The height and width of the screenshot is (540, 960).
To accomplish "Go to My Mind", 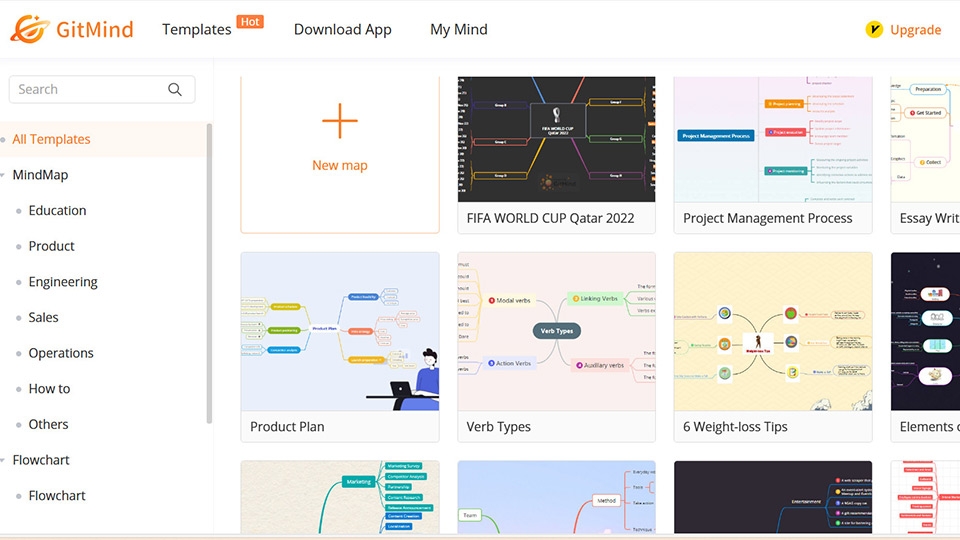I will click(459, 29).
